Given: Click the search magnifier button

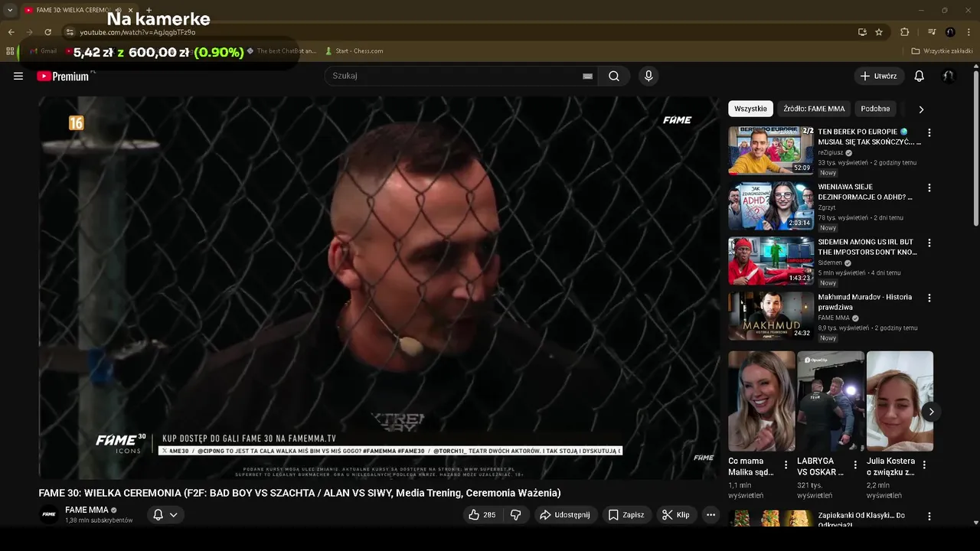Looking at the screenshot, I should [614, 76].
